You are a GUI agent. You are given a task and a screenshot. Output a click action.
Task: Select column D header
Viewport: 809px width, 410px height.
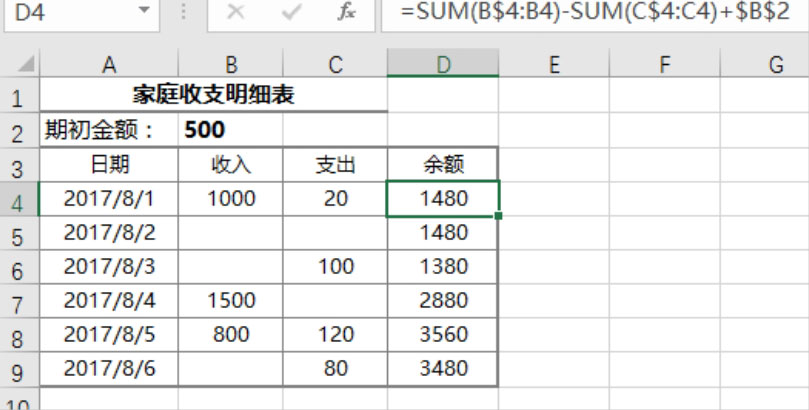click(x=443, y=64)
